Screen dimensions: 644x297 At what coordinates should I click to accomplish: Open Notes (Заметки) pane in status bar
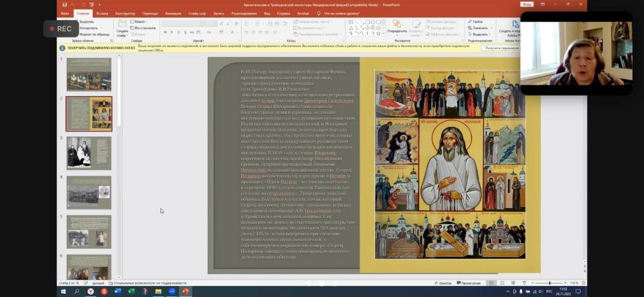pyautogui.click(x=442, y=283)
